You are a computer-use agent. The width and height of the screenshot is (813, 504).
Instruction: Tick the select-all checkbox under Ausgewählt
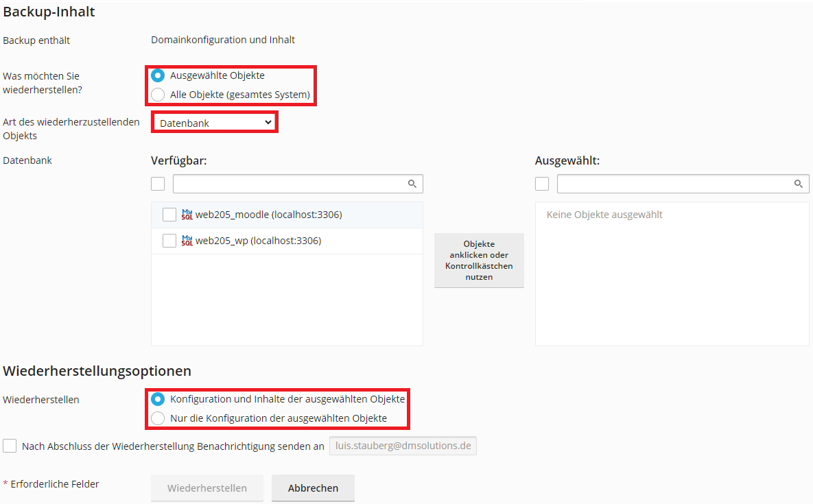(x=542, y=184)
